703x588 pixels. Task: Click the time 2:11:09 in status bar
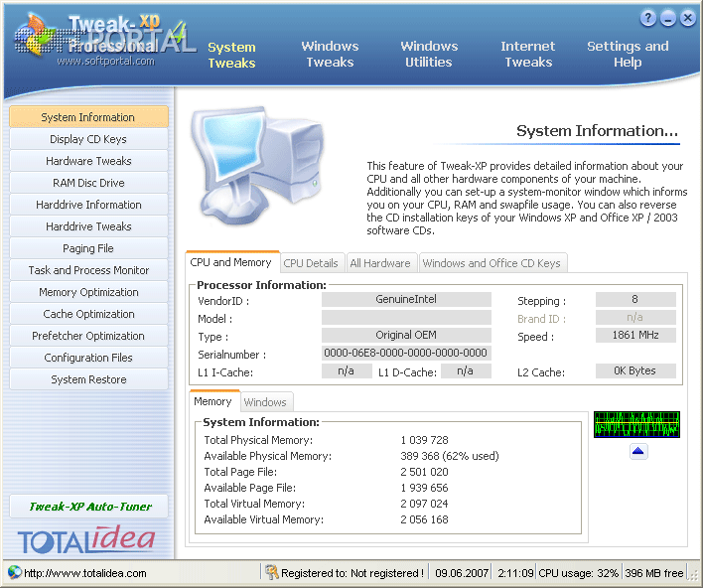pos(515,573)
